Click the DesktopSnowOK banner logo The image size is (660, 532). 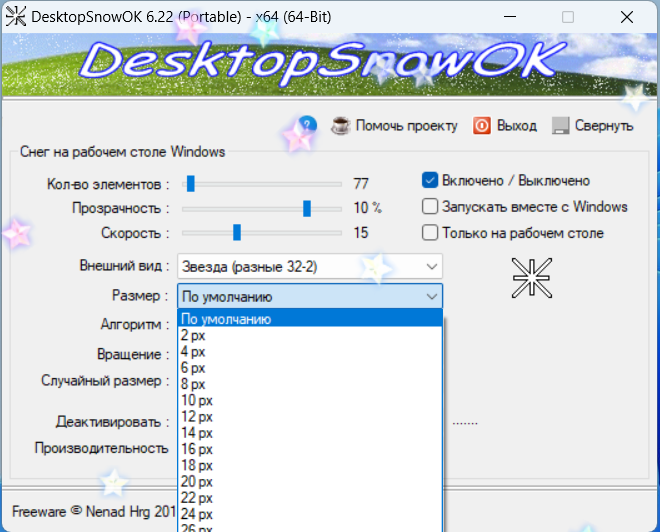pyautogui.click(x=322, y=63)
